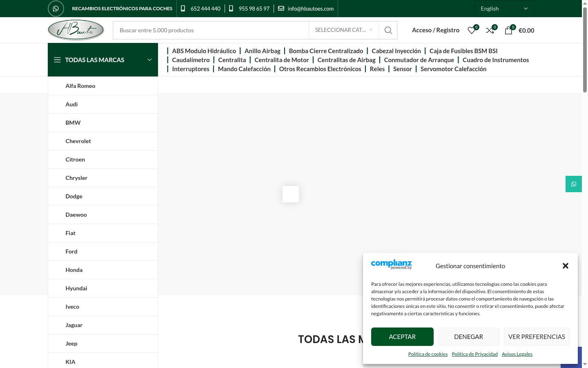Open Caja de Fusibles BSM BSI category
The image size is (588, 368).
click(x=463, y=51)
